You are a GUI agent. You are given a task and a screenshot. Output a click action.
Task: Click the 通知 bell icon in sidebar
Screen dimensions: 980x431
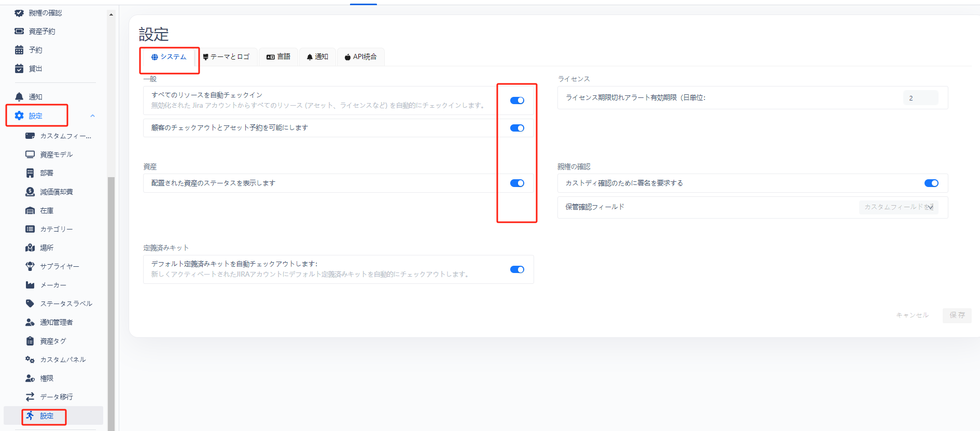19,97
